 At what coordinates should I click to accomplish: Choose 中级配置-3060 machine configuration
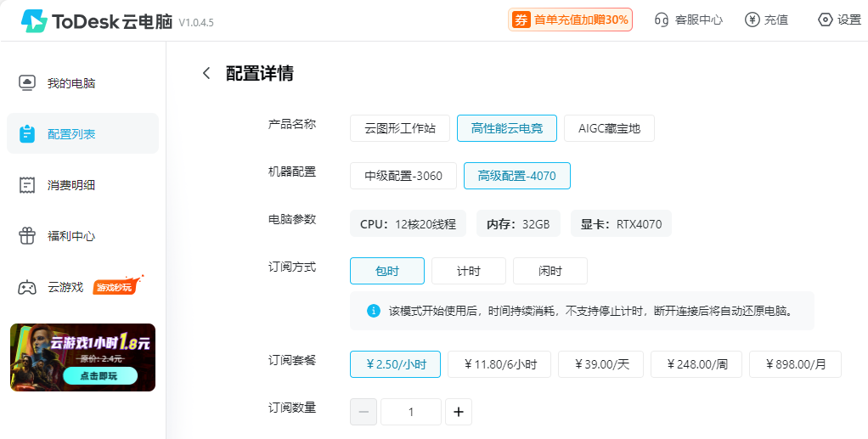[x=403, y=176]
